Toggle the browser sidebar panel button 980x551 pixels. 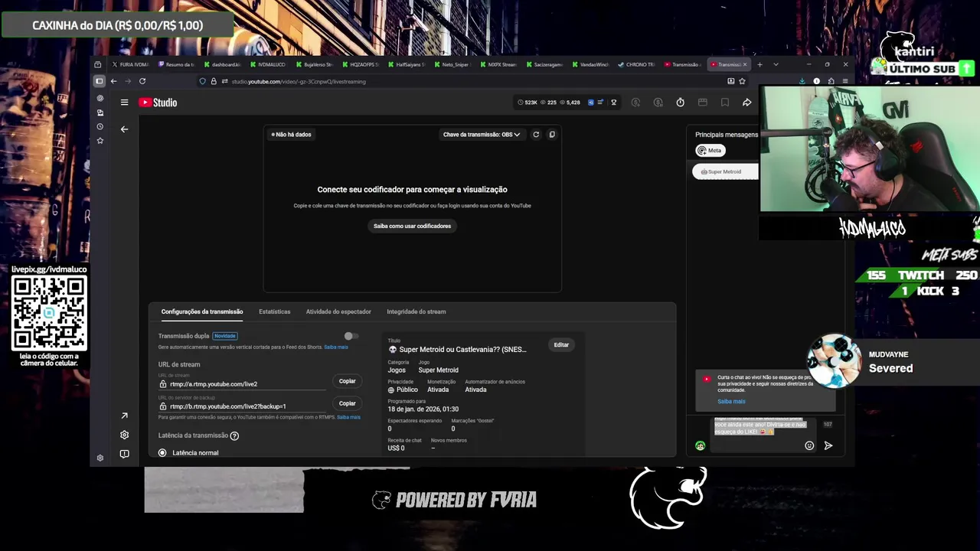coord(99,81)
